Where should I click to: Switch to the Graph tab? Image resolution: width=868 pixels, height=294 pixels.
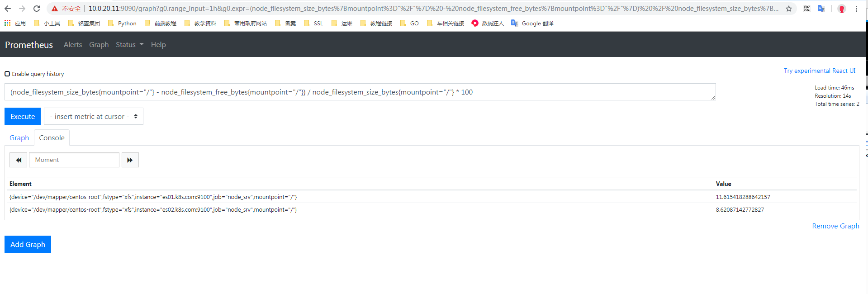[x=19, y=138]
